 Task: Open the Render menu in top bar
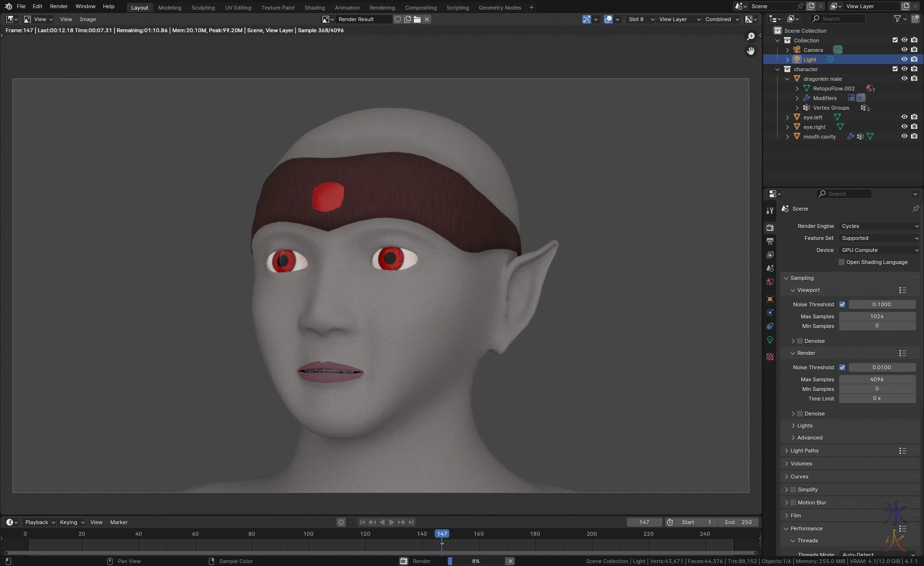[x=59, y=6]
